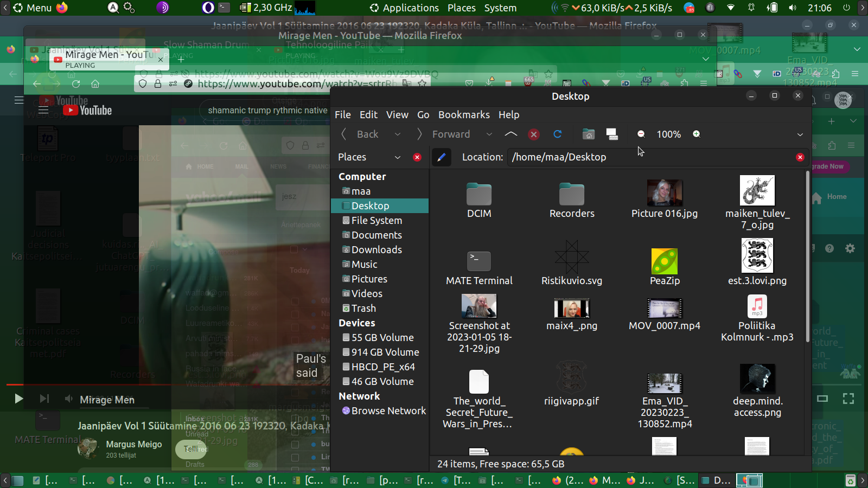The image size is (868, 488).
Task: Skip to next video in YouTube player
Action: point(44,399)
